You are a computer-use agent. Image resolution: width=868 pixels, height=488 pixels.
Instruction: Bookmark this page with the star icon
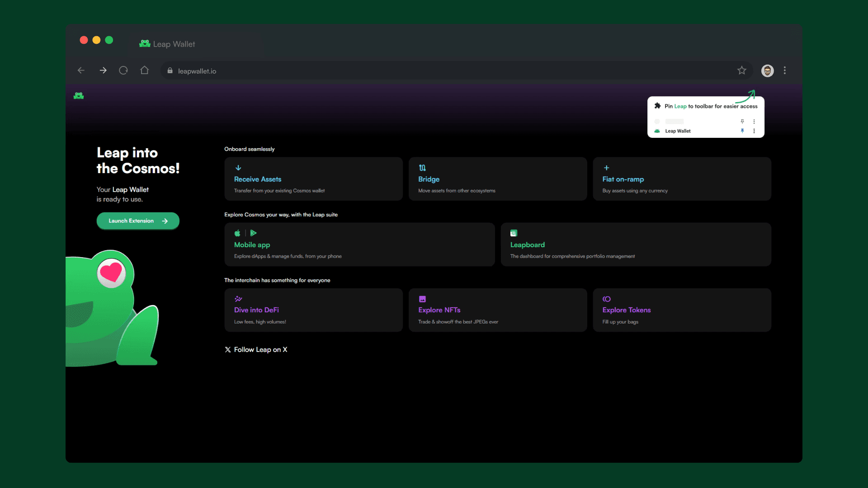[742, 70]
